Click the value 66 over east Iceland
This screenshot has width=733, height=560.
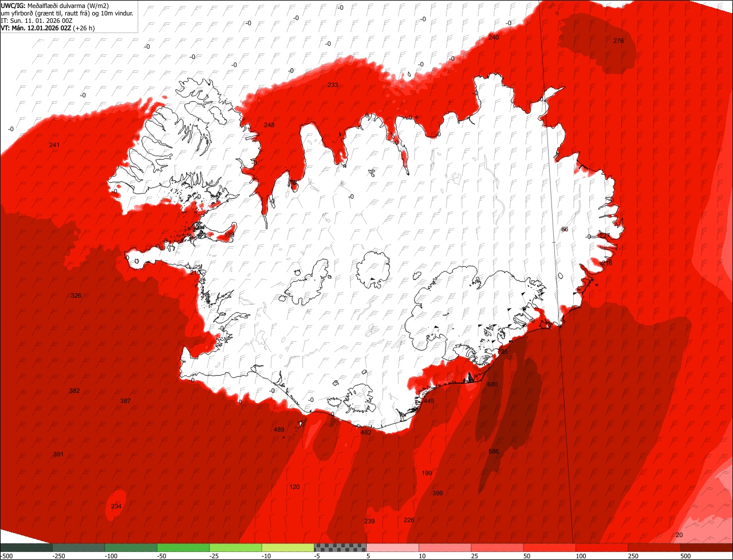click(x=565, y=229)
